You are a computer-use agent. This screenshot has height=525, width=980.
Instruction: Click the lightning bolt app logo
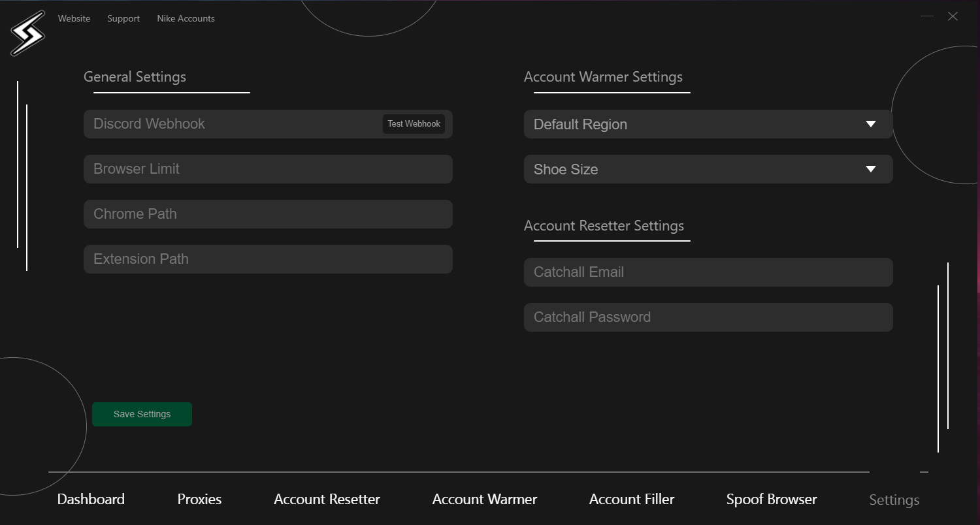pos(27,33)
